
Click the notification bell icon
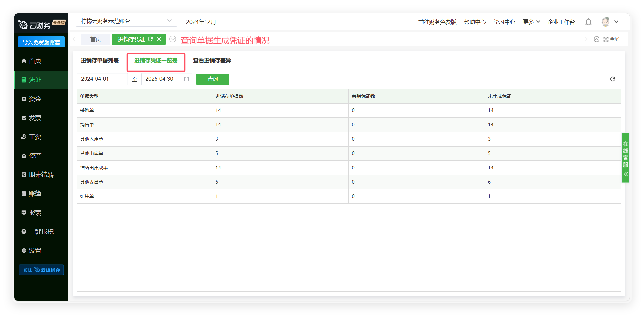588,22
